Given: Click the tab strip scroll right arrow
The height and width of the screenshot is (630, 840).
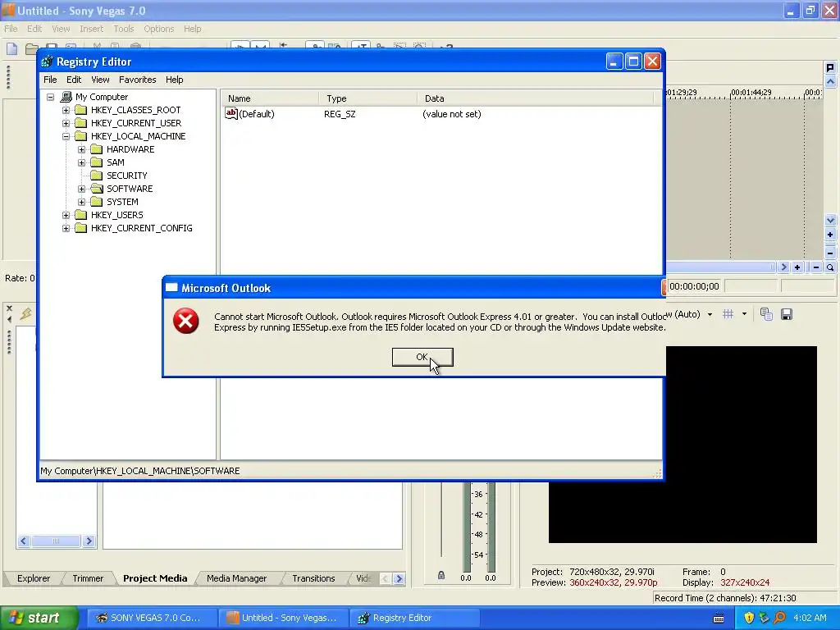Looking at the screenshot, I should pyautogui.click(x=399, y=578).
